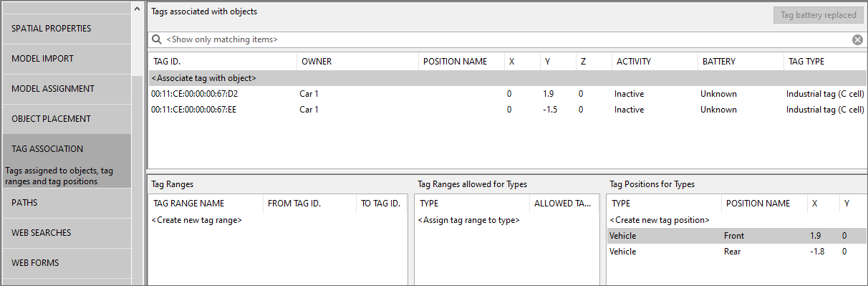Click Industrial tag type of tag ending 67:D2
Image resolution: width=868 pixels, height=286 pixels.
click(x=825, y=94)
